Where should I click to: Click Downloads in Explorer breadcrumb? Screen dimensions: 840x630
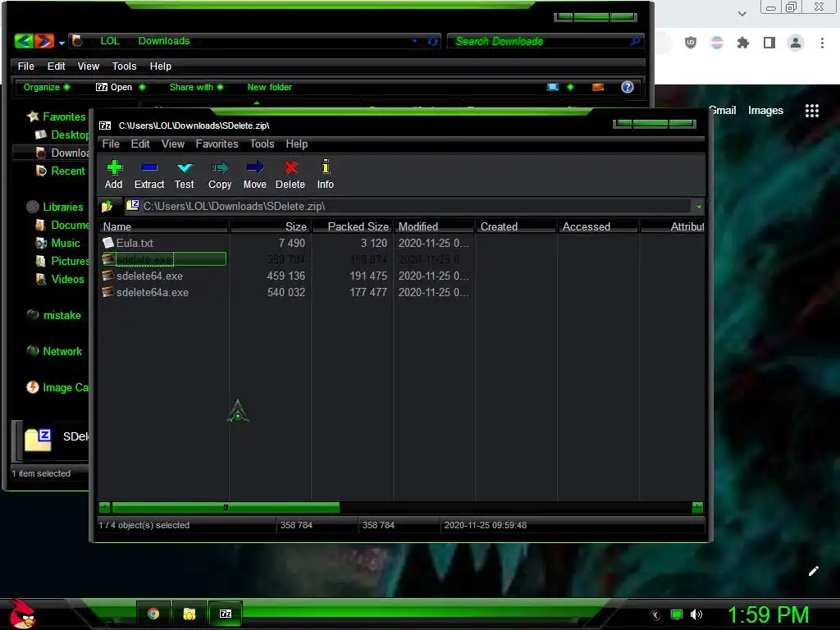click(x=164, y=41)
